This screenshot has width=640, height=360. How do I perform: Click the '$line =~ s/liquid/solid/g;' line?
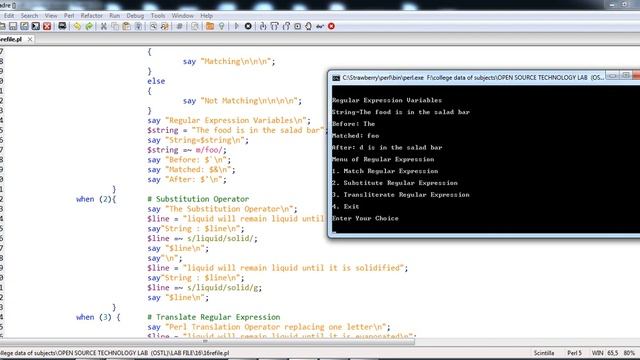pos(204,288)
